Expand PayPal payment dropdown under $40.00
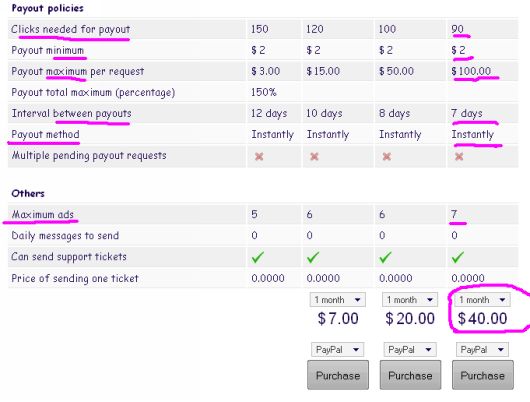 click(482, 349)
